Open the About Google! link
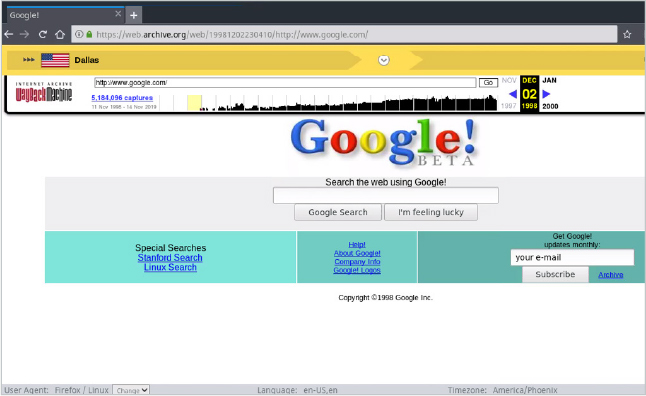 coord(357,253)
